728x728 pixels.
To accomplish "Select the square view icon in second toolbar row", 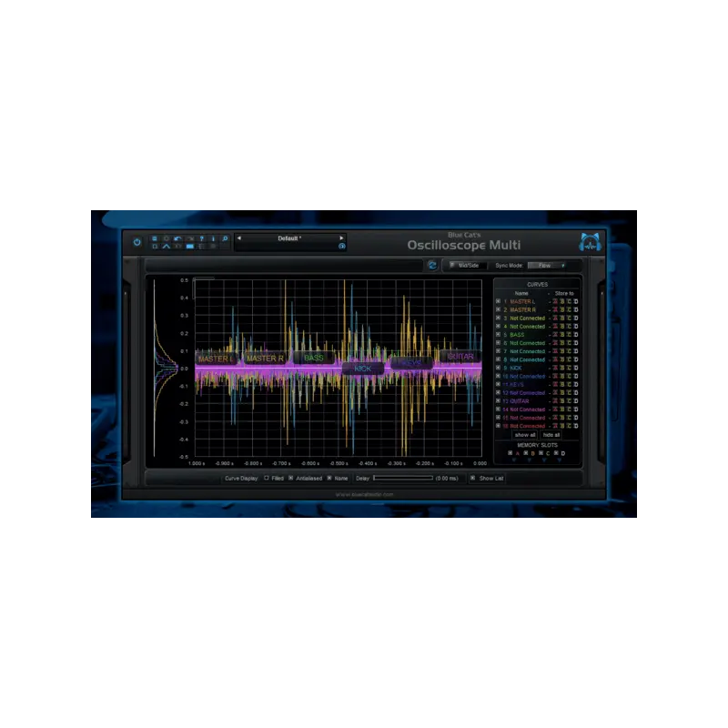I will [155, 247].
